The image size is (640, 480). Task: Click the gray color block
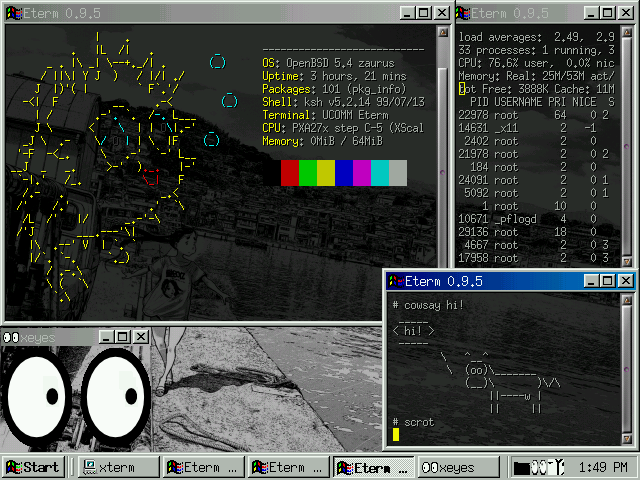coord(398,173)
